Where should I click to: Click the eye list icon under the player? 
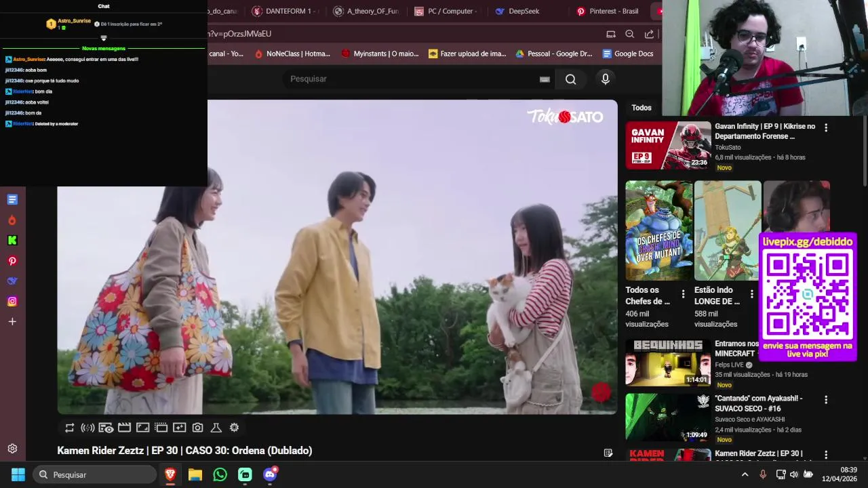(106, 428)
